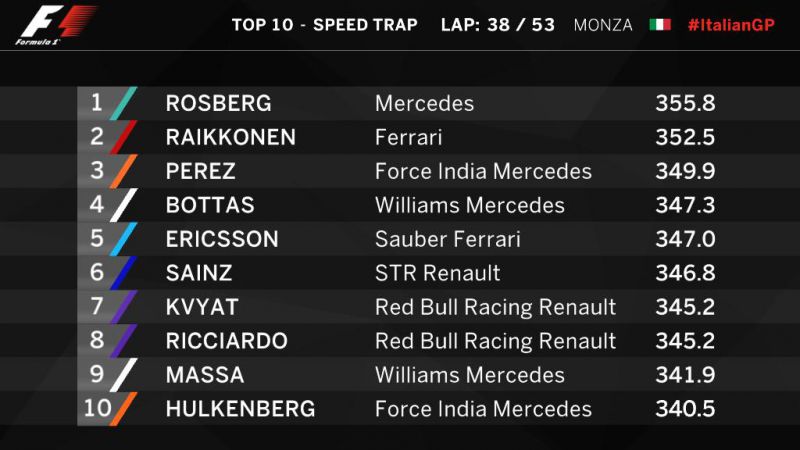Image resolution: width=800 pixels, height=450 pixels.
Task: Open the #ItalianGP hashtag
Action: point(731,25)
